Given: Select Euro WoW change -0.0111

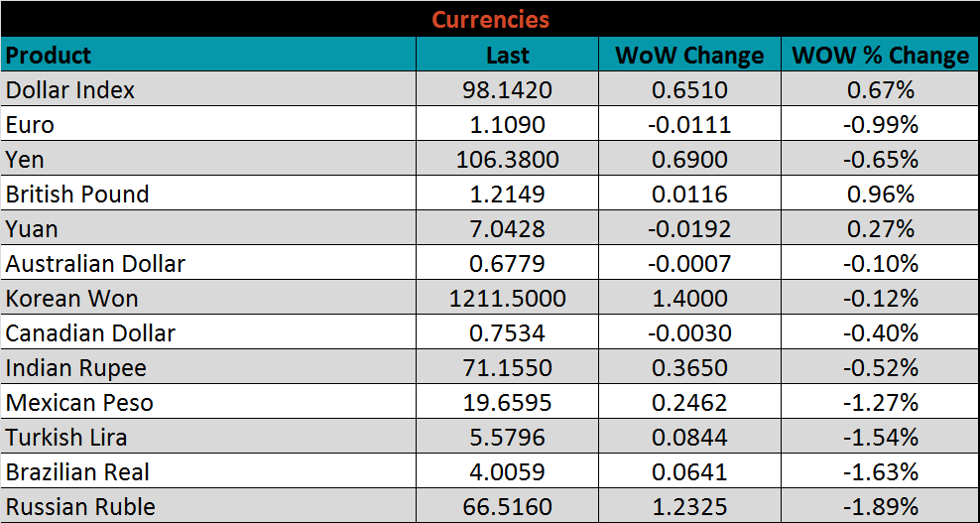Looking at the screenshot, I should [x=689, y=125].
